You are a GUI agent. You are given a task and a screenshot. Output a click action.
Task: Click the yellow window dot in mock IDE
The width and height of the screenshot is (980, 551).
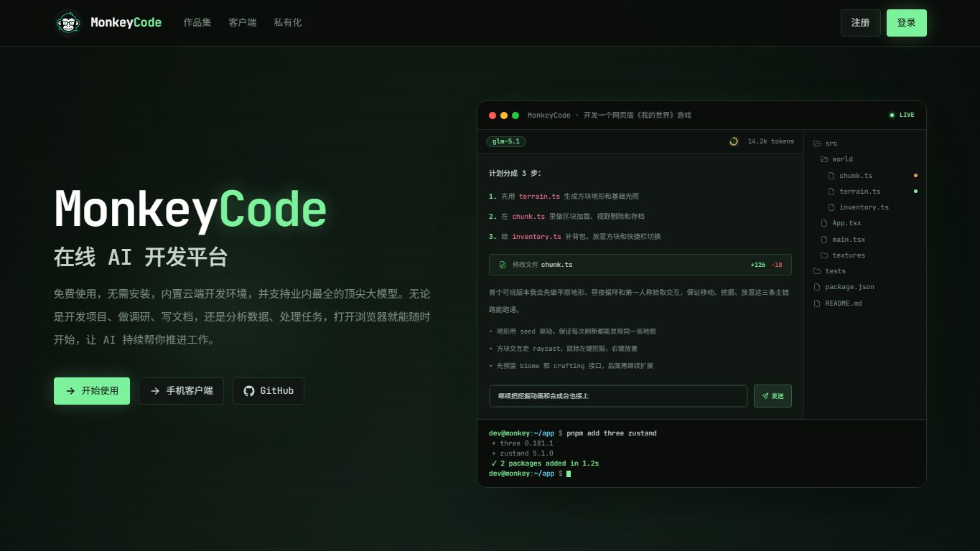pos(504,116)
